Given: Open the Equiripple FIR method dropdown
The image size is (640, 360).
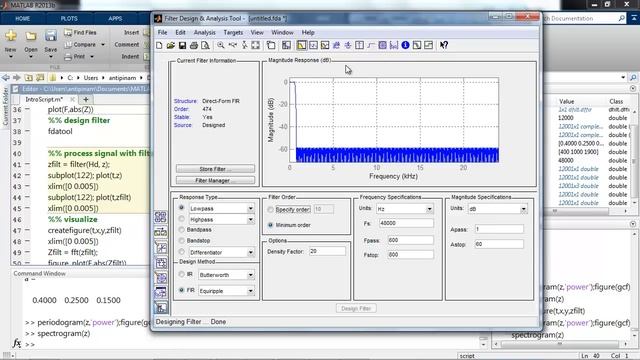Looking at the screenshot, I should coord(251,291).
